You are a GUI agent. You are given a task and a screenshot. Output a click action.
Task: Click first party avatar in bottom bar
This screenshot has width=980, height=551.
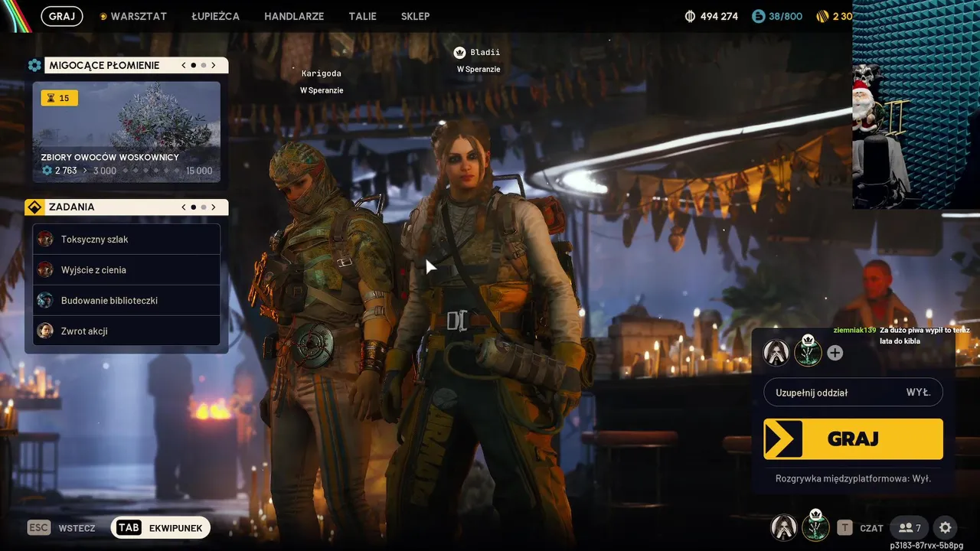(783, 527)
